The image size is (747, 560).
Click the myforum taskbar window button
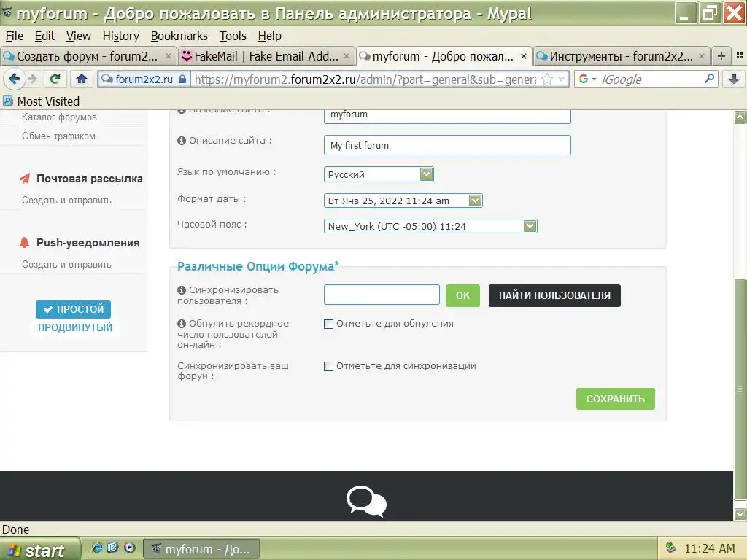[201, 549]
